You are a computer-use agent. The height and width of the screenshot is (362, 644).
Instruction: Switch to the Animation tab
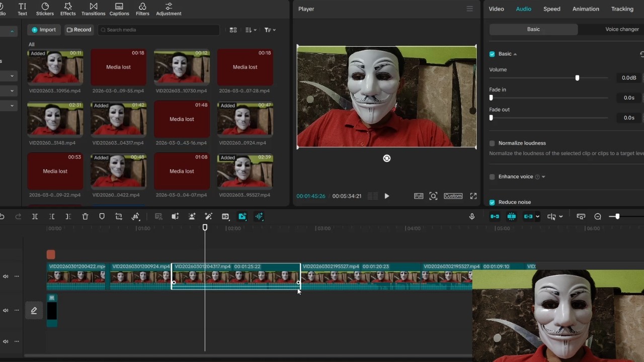[x=586, y=9]
